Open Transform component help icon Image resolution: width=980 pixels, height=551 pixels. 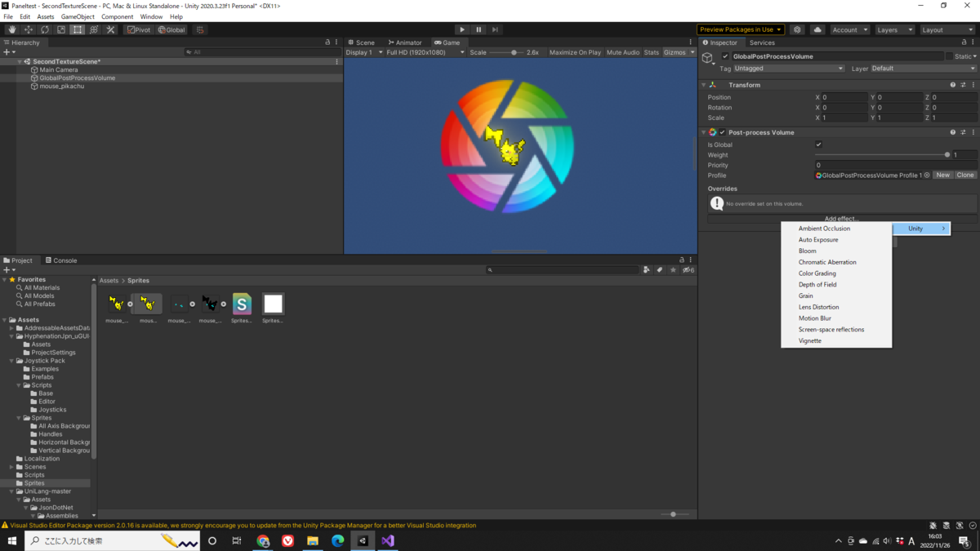(953, 85)
